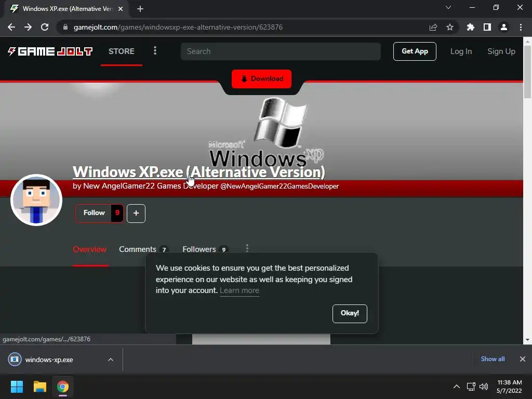Switch to the Followers tab
532x399 pixels.
pos(205,249)
